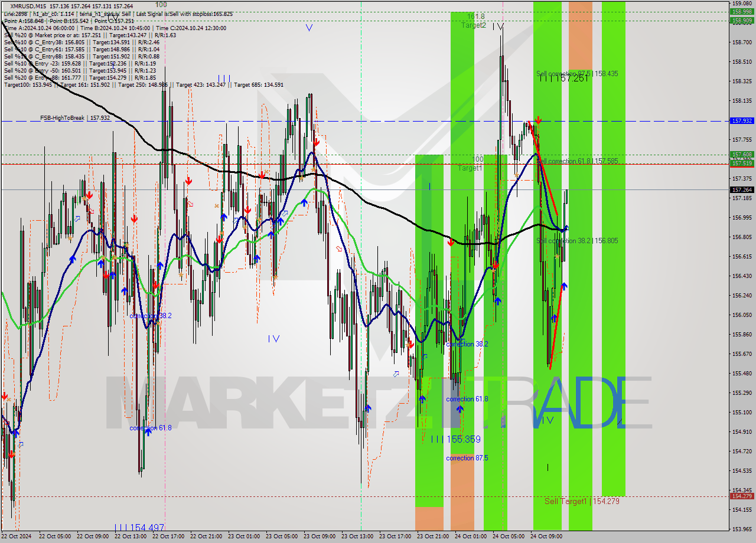Click the 153.965 price axis value
Image resolution: width=756 pixels, height=543 pixels.
pyautogui.click(x=742, y=529)
